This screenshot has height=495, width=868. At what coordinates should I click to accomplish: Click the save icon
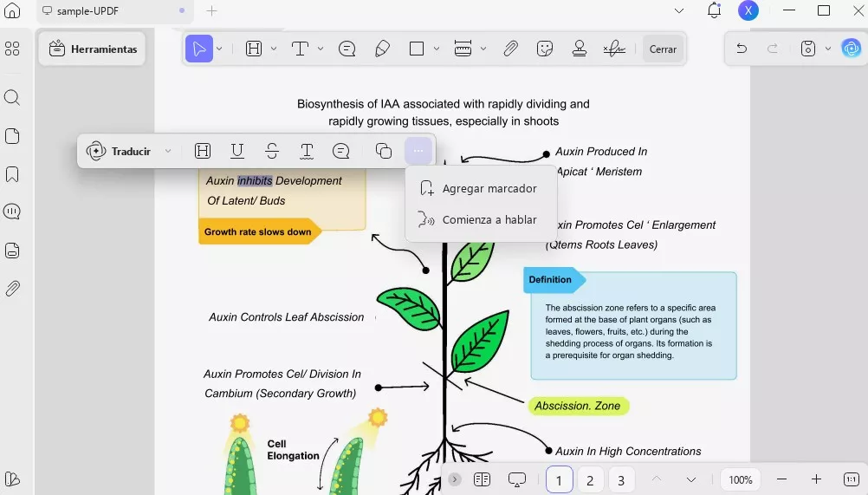pos(808,49)
